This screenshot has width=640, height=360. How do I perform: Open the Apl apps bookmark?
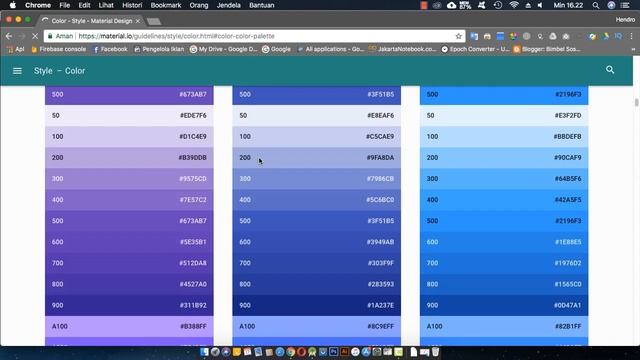tap(16, 49)
